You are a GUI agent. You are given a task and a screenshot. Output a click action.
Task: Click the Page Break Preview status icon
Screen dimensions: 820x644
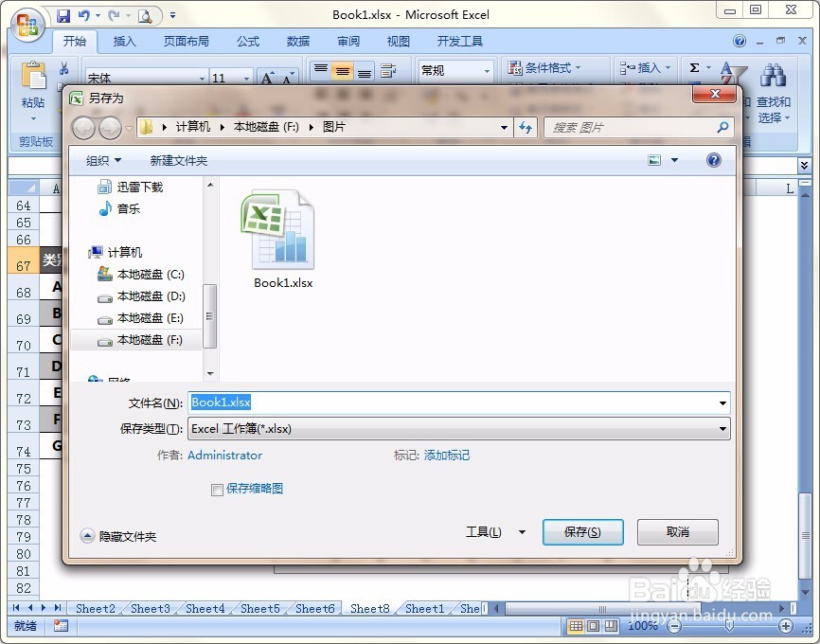[611, 626]
